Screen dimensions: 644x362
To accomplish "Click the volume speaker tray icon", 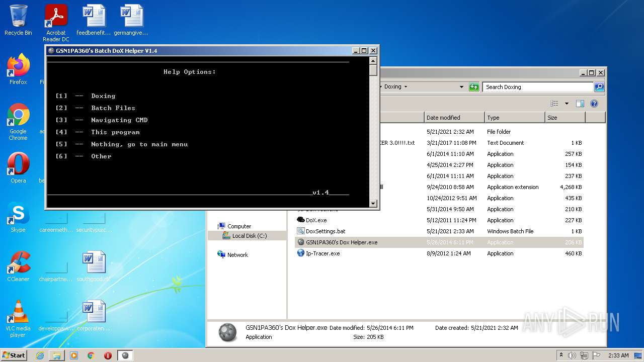I will [x=573, y=355].
